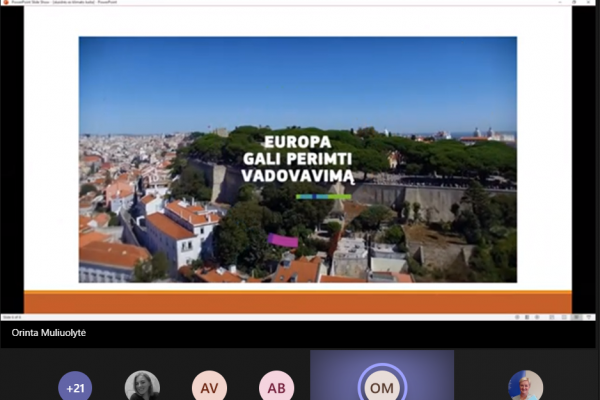Minimize the PowerPoint slide show window

tap(560, 2)
